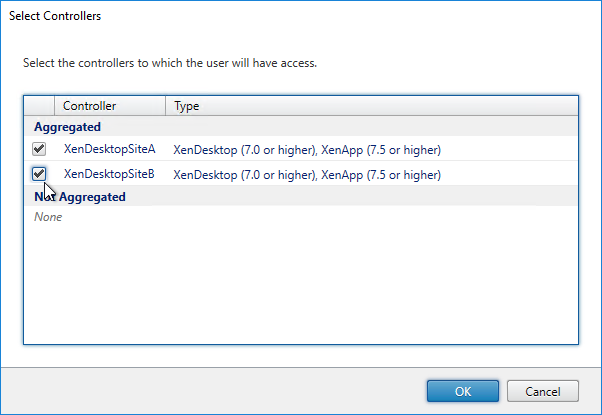Select the XenDesktopSiteB controller name

(109, 174)
